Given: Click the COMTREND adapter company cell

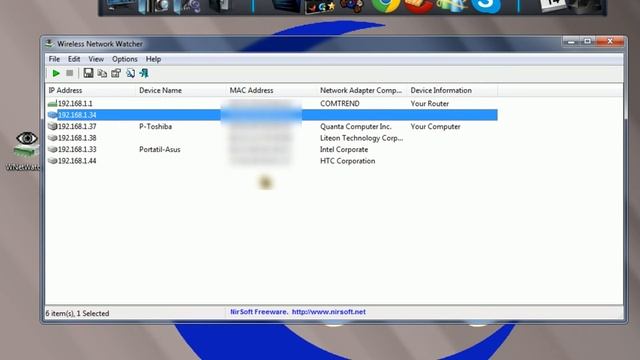Looking at the screenshot, I should (340, 104).
